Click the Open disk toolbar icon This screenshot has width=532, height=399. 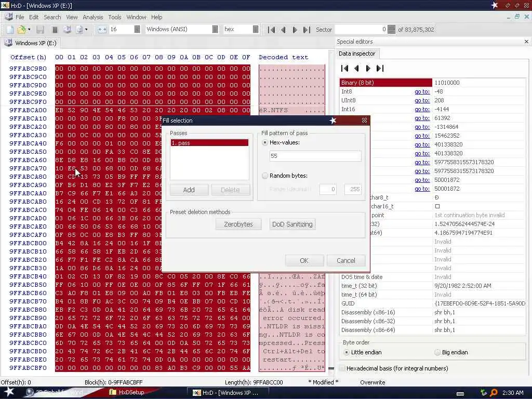coord(67,30)
